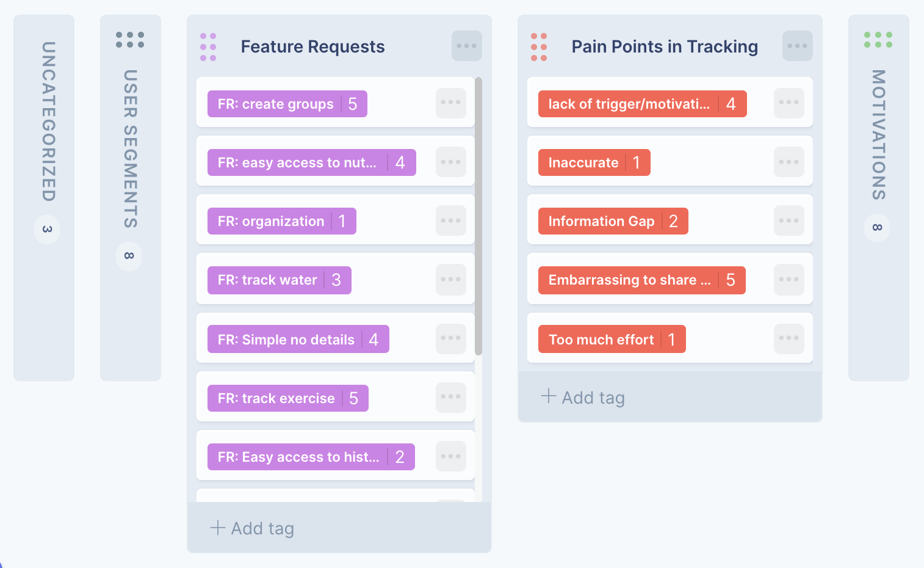This screenshot has width=924, height=568.
Task: Select the Information Gap tag
Action: click(x=613, y=221)
